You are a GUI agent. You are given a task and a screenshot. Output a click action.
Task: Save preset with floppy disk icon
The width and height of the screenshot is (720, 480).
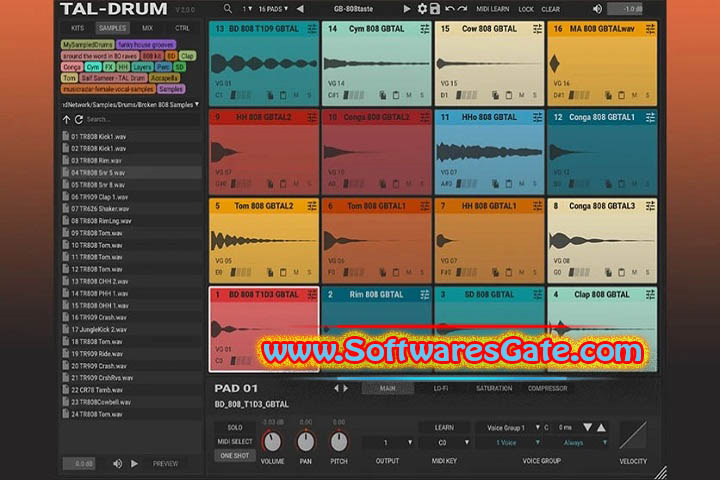pos(434,9)
